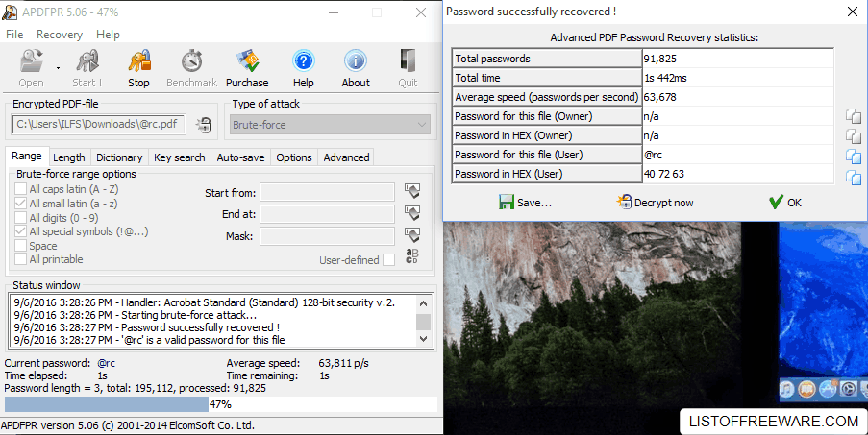Click the icon beside End at field

coord(411,213)
